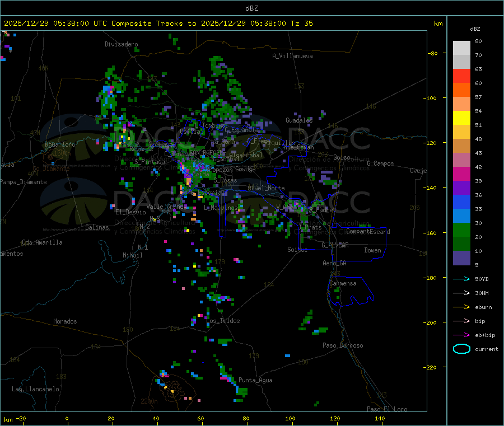Screen dimensions: 504x426
Task: Click the 'G_Campos' map label
Action: click(x=380, y=163)
